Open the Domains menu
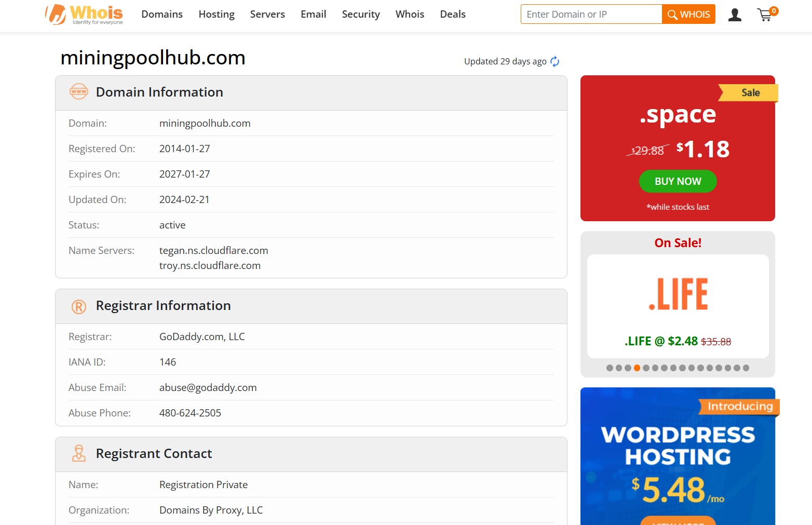This screenshot has height=525, width=812. pyautogui.click(x=162, y=14)
